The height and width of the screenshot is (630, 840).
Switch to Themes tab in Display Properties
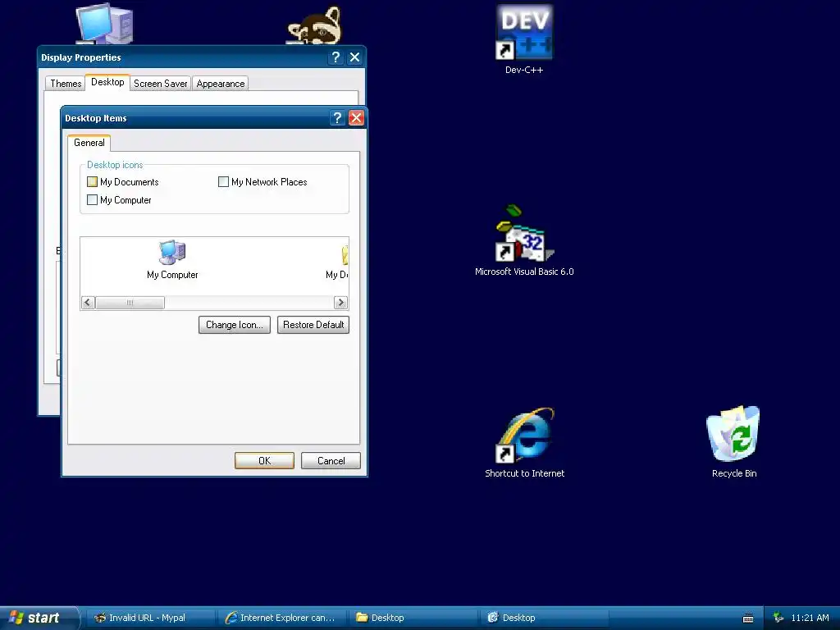point(66,84)
